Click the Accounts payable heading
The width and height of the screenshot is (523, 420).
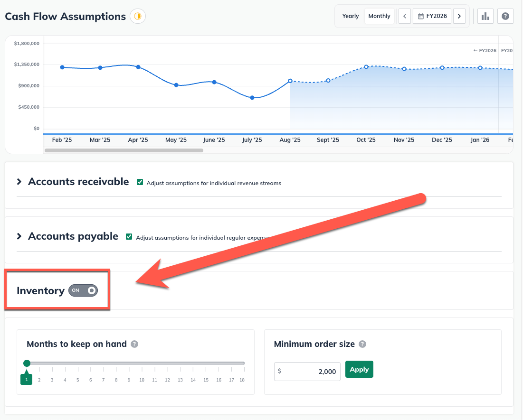(x=73, y=236)
